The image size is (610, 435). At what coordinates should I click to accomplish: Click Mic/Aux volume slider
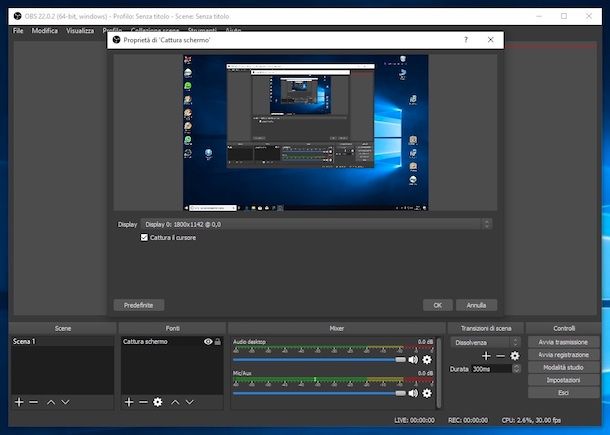pos(319,393)
